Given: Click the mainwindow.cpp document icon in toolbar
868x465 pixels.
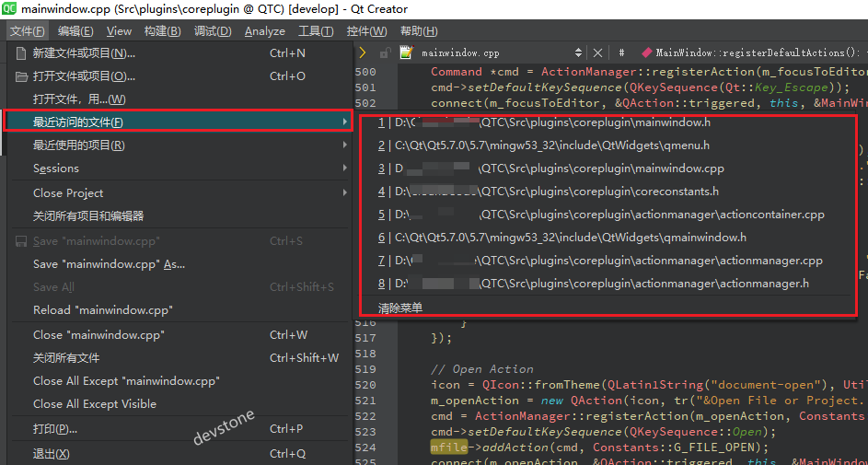Looking at the screenshot, I should click(407, 52).
